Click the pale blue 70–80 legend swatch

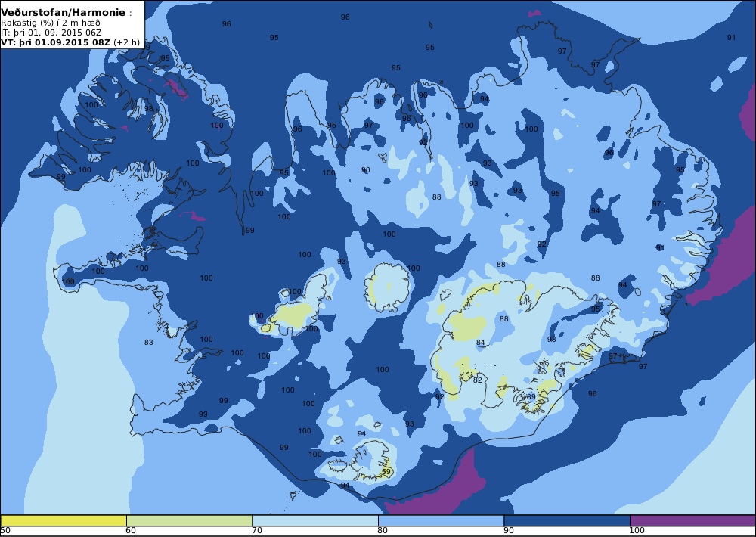(315, 520)
